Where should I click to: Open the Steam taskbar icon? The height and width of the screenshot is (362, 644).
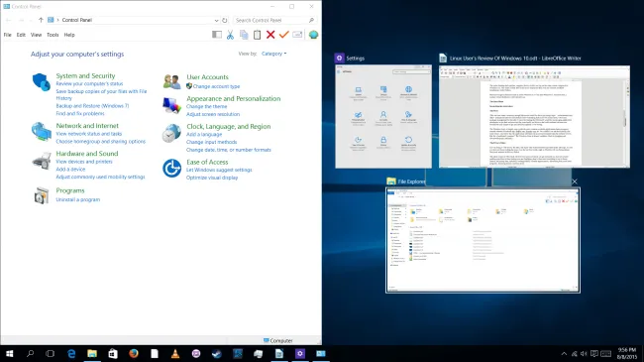pos(217,354)
